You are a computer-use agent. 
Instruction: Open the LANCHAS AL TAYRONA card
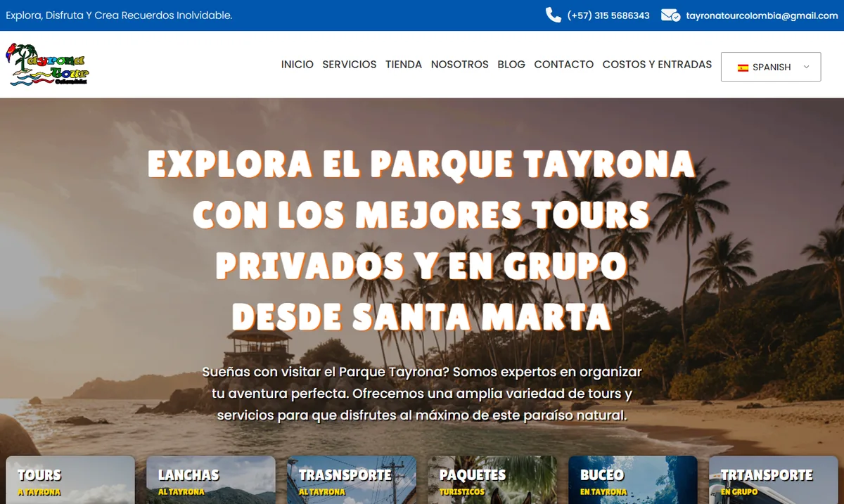(211, 480)
